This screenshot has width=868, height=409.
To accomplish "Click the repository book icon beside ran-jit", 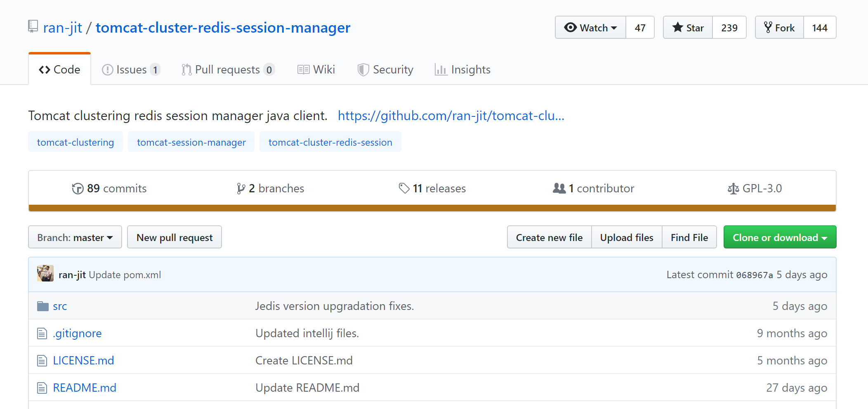I will tap(33, 26).
